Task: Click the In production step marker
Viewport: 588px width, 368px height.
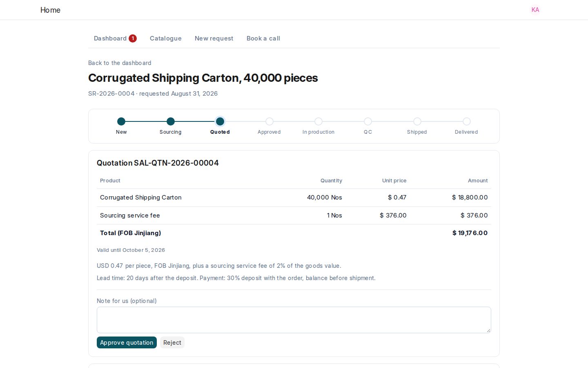Action: (x=318, y=121)
